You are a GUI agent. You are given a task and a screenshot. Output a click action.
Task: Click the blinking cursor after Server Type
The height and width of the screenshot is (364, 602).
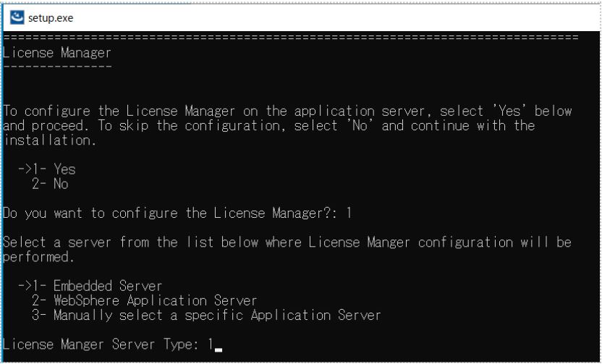[219, 346]
